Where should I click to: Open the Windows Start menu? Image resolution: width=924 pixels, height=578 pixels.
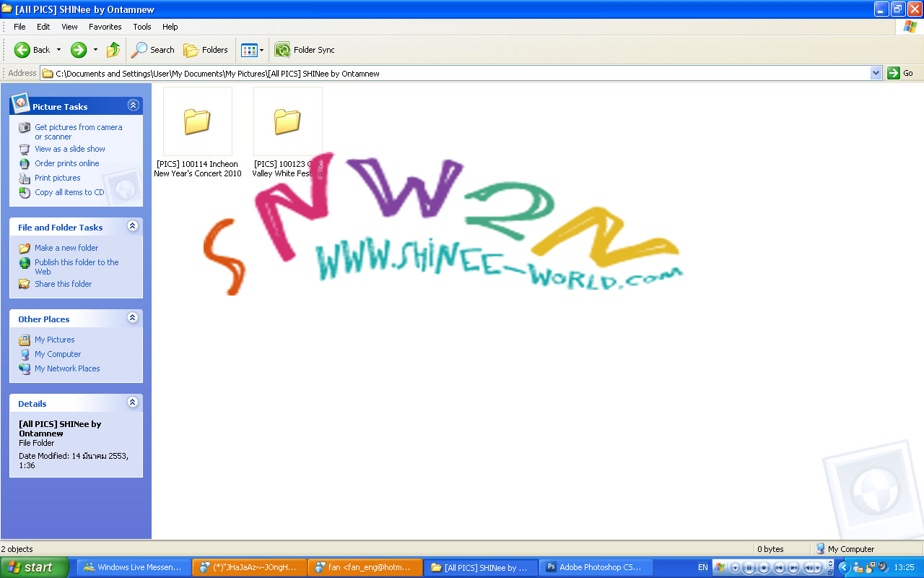[x=35, y=567]
